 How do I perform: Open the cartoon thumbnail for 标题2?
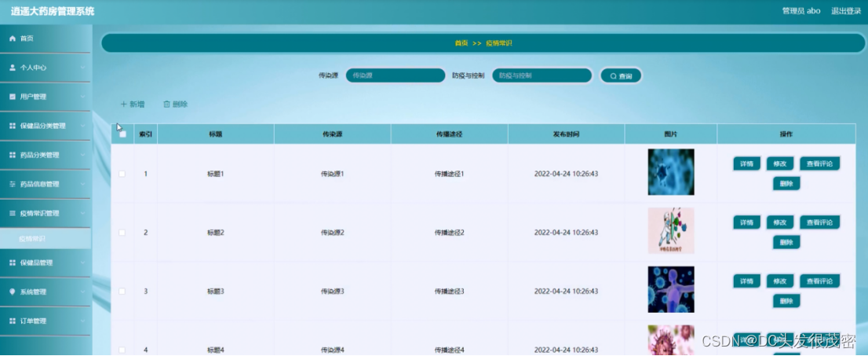tap(671, 231)
